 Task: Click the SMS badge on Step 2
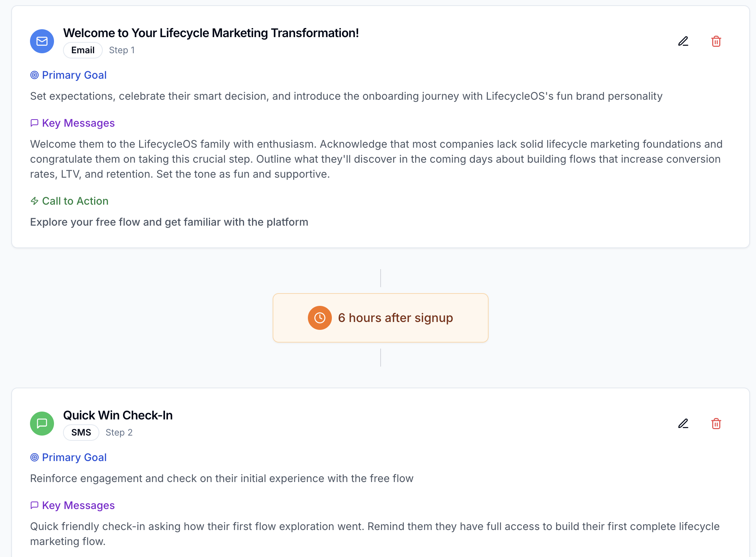(x=81, y=433)
